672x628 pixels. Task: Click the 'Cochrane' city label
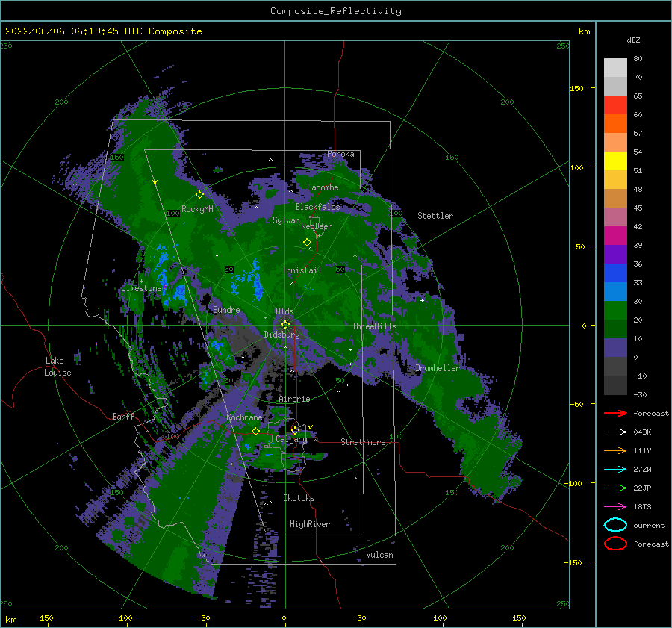(x=244, y=417)
